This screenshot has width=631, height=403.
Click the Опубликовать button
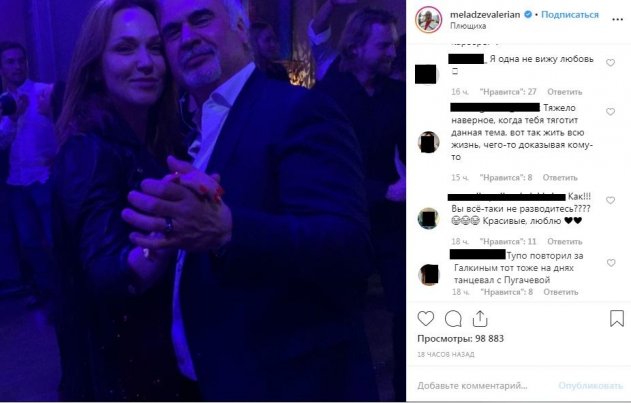[592, 385]
